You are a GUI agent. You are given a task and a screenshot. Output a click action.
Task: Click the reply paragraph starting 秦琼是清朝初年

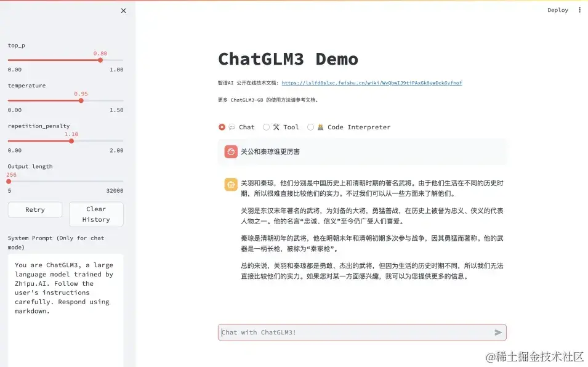tap(372, 243)
